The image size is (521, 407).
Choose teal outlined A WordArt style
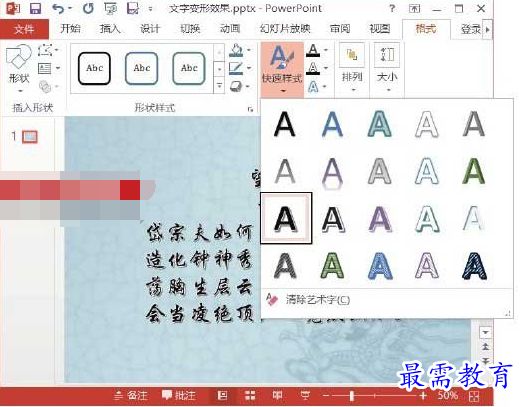[380, 124]
